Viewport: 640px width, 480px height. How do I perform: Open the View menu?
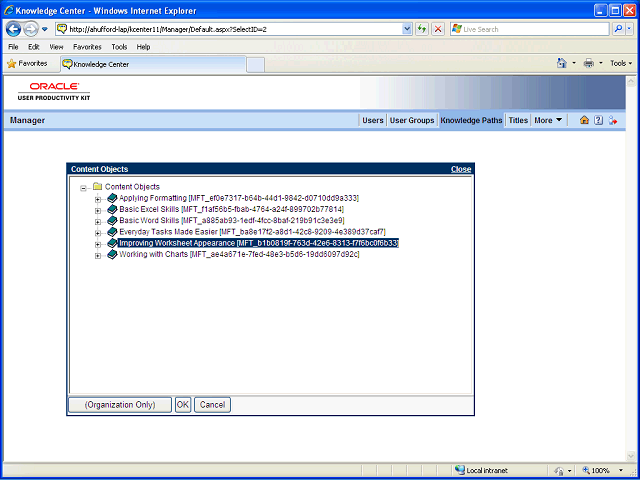click(56, 47)
